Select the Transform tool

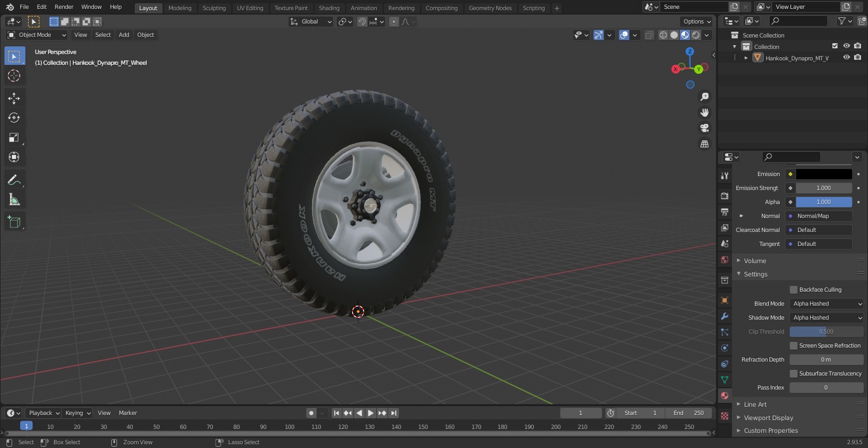pos(14,157)
